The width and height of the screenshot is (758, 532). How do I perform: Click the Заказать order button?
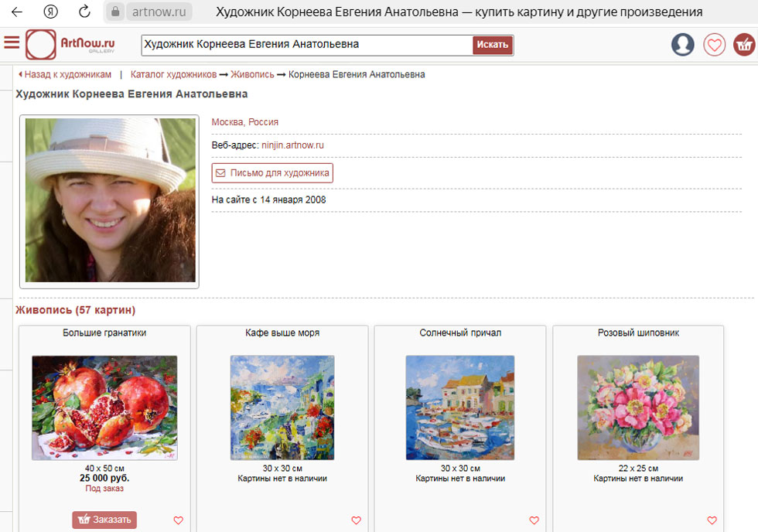click(104, 520)
